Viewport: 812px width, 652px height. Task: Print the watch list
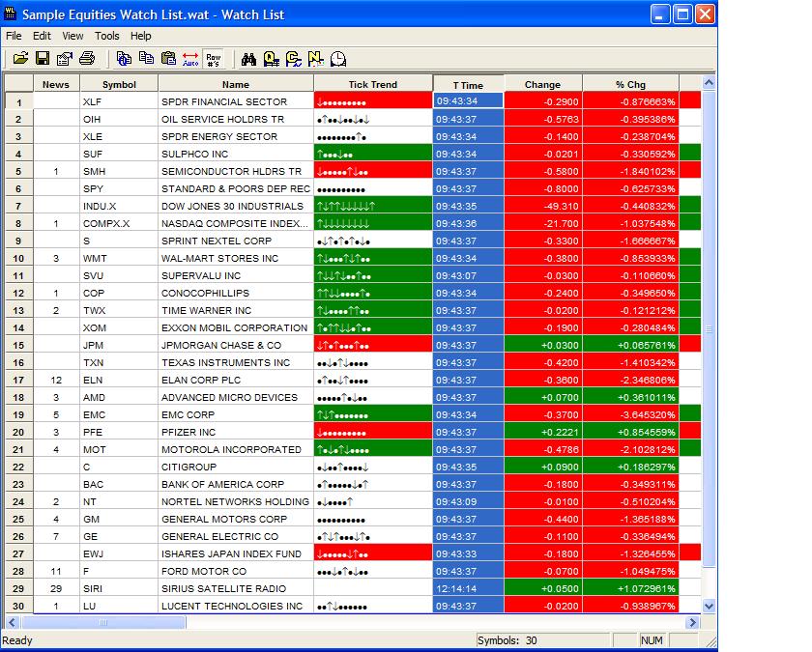click(x=87, y=59)
